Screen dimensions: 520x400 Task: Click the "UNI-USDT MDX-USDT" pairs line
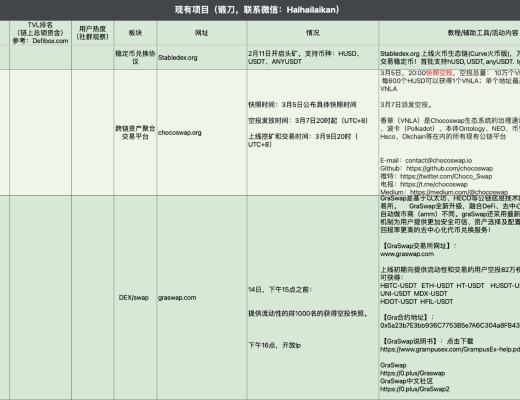pyautogui.click(x=414, y=294)
